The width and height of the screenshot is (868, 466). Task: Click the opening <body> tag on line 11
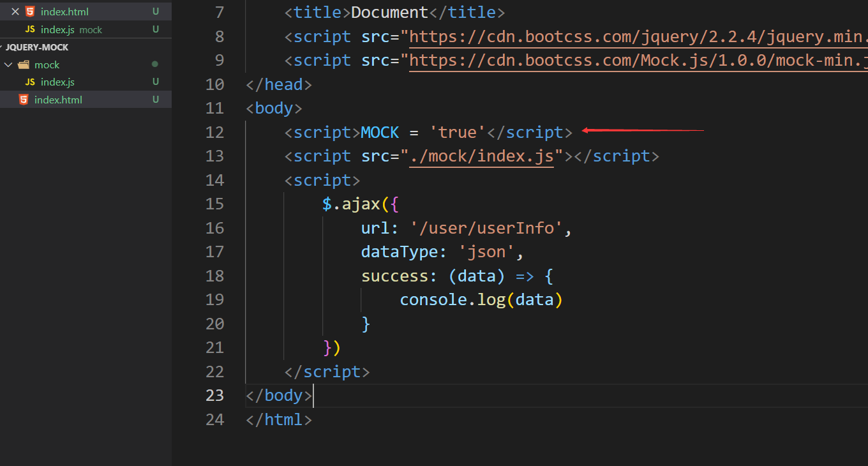(274, 108)
